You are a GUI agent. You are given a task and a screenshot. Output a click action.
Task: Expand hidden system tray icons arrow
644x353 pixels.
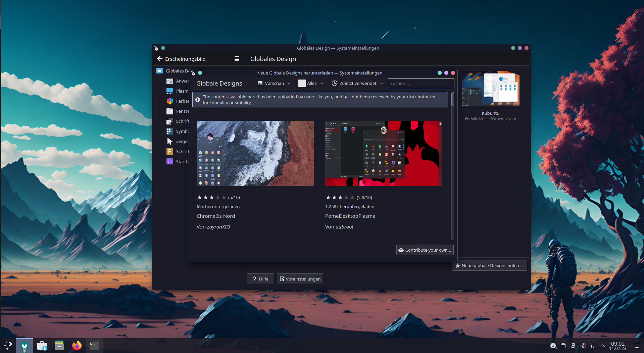coord(603,346)
